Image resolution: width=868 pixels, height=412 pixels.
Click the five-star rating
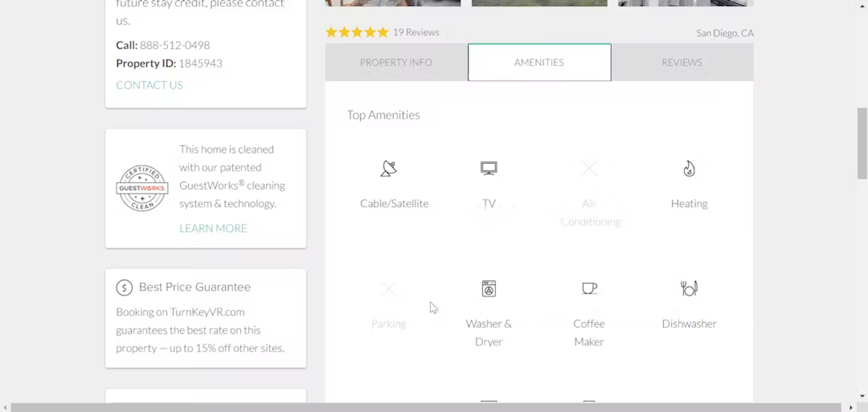click(x=357, y=33)
